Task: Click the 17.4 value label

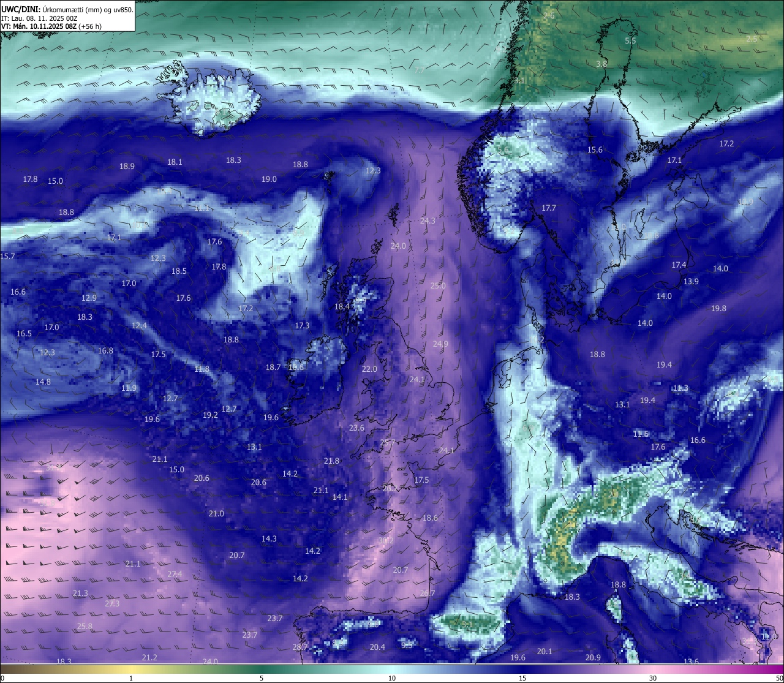Action: coord(679,265)
